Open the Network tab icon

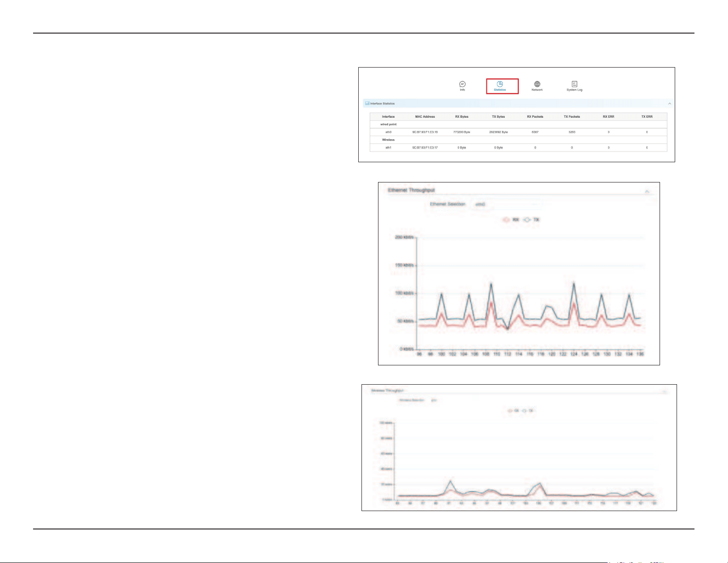537,84
